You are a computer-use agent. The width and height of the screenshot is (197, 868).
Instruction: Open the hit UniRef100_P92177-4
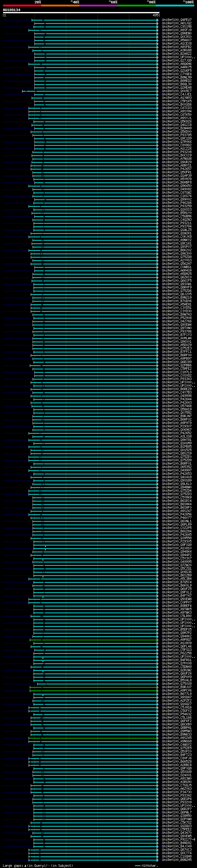pos(179,839)
